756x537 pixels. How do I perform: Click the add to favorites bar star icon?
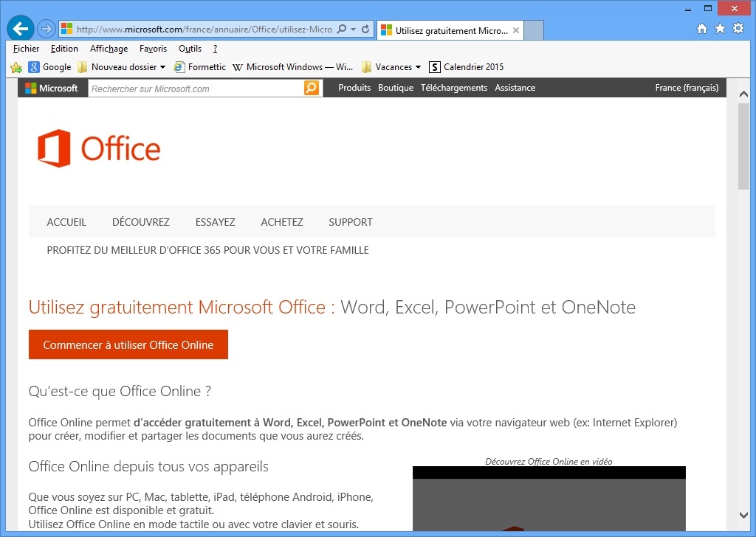tap(16, 67)
